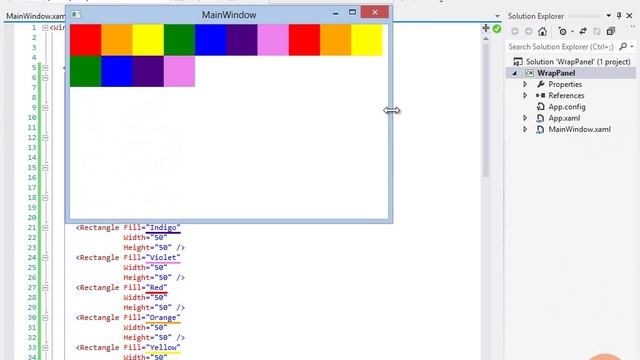Click the "Yellow" Fill value in code
This screenshot has width=640, height=360.
tap(163, 348)
